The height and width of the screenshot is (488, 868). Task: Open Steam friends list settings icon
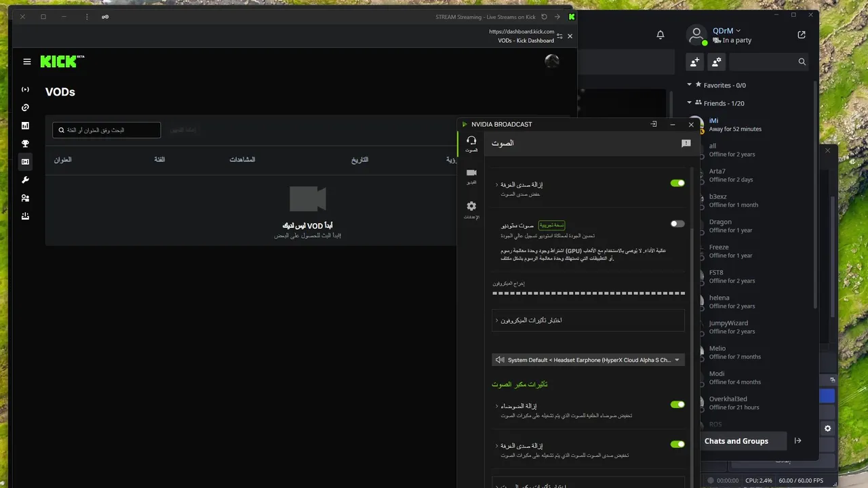717,62
